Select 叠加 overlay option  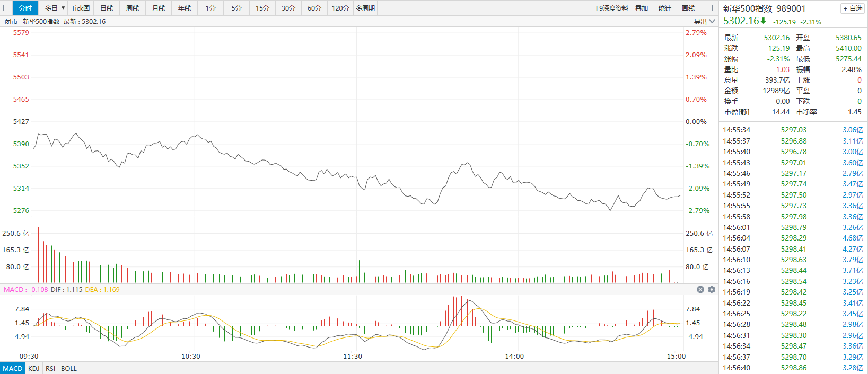pyautogui.click(x=642, y=8)
